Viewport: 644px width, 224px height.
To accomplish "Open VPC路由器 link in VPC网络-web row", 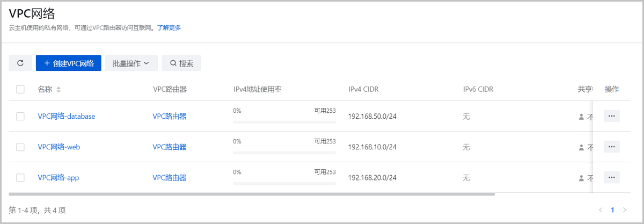I will pos(169,147).
